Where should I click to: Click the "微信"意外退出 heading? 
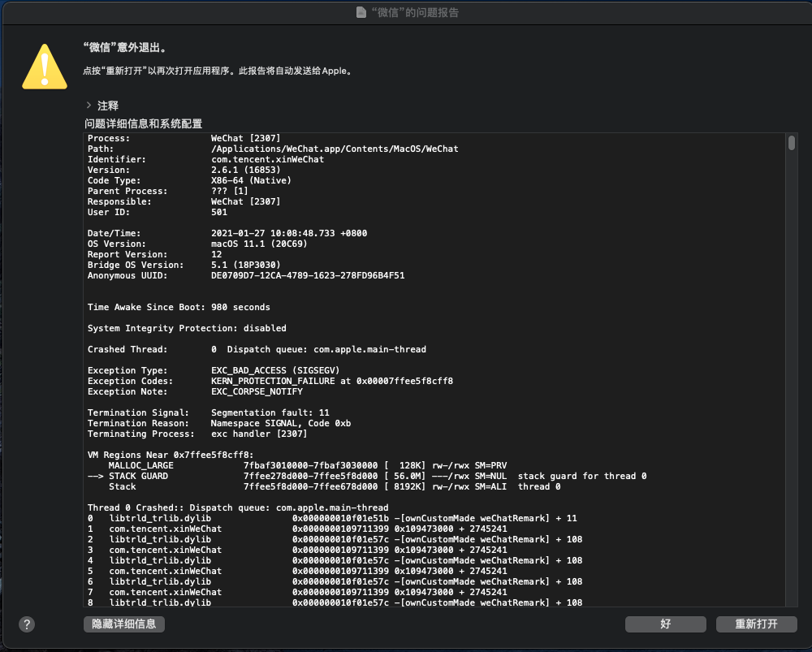click(x=126, y=48)
